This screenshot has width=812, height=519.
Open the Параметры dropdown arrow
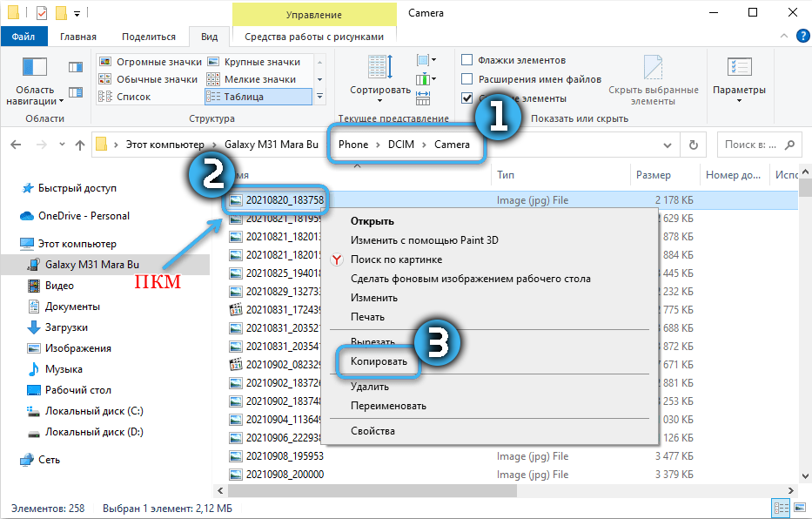click(x=738, y=100)
